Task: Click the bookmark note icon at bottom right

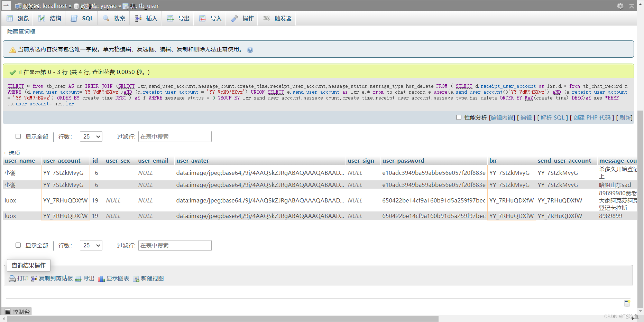Action: coord(627,303)
